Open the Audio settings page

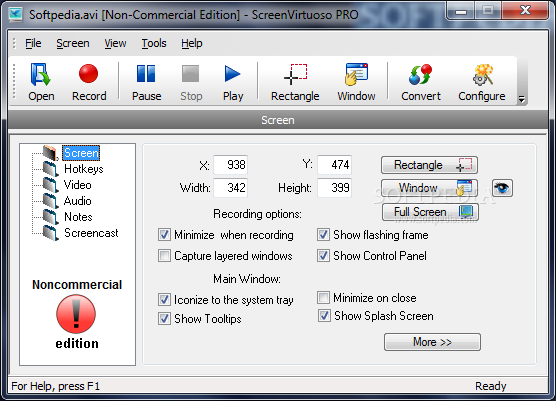(x=78, y=201)
